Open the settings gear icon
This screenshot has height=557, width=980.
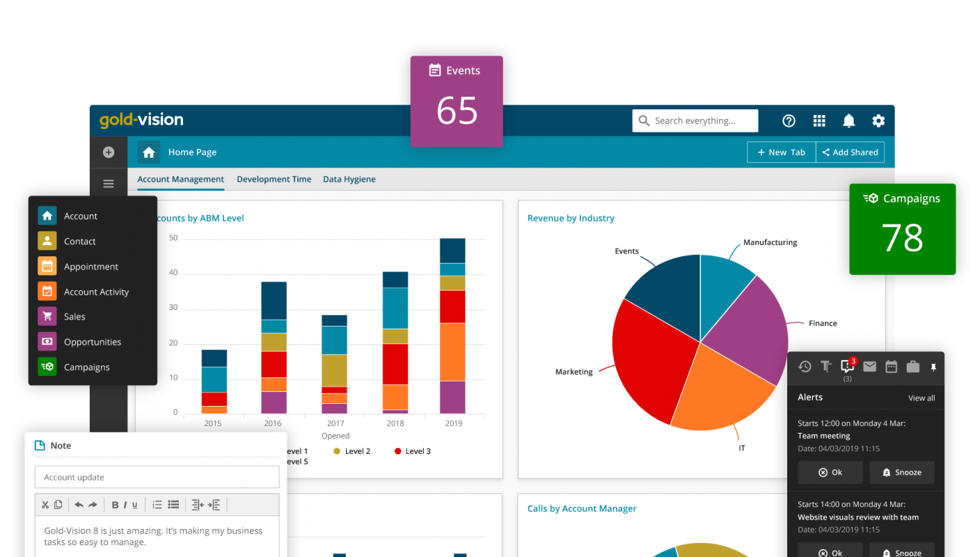[x=878, y=120]
